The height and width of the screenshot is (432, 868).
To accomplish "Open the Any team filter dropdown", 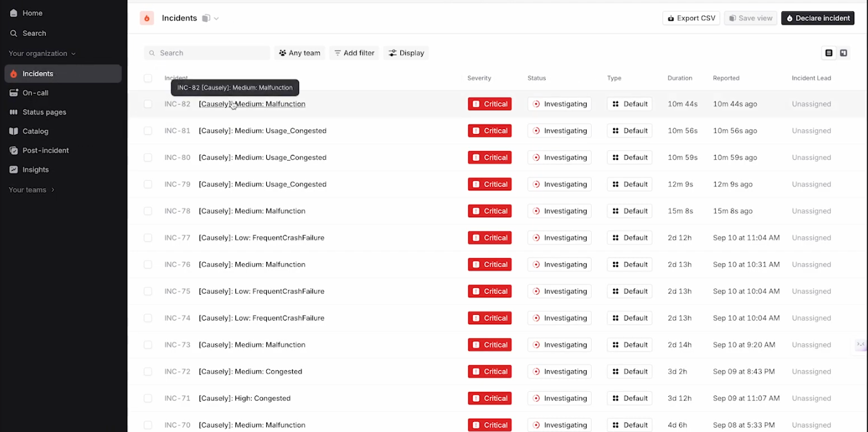I will click(x=300, y=53).
